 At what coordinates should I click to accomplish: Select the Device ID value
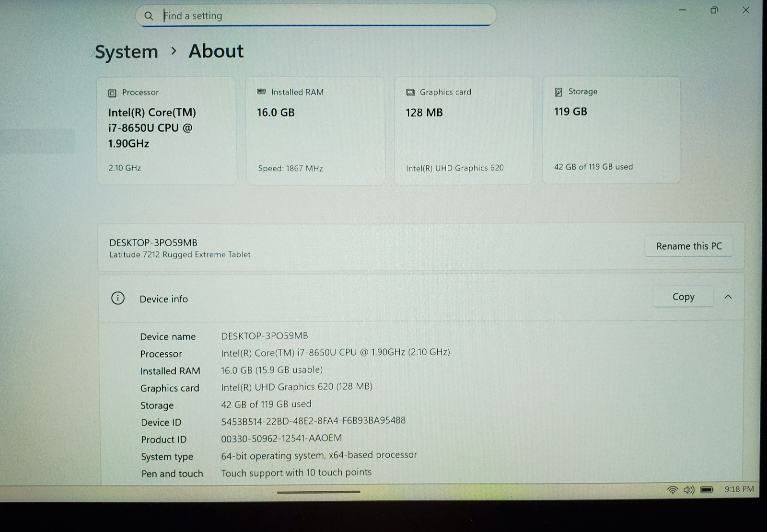tap(313, 420)
